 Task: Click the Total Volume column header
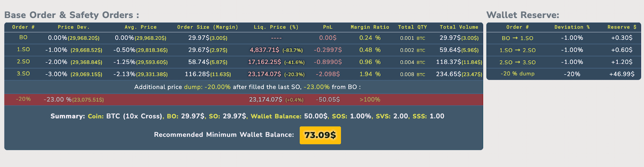point(459,27)
